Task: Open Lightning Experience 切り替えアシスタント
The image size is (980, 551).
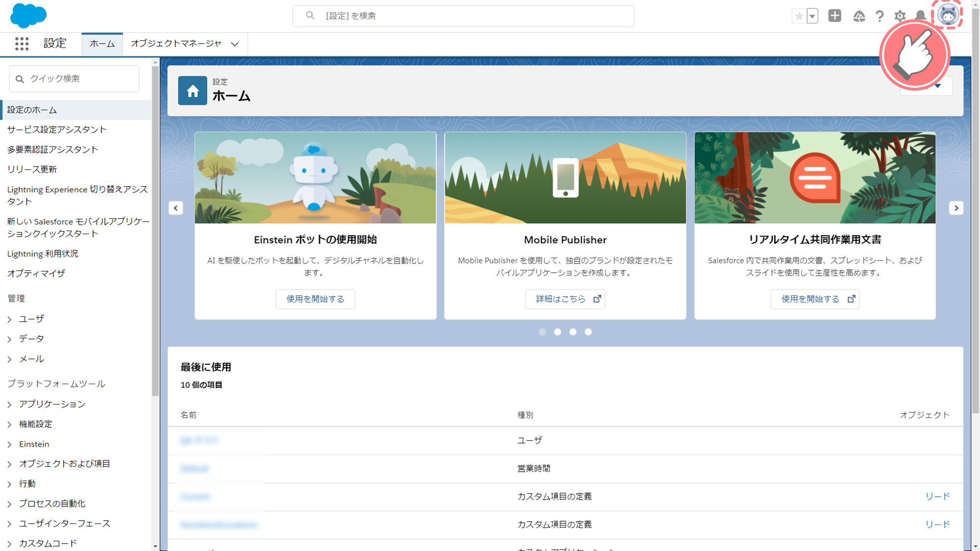Action: click(77, 195)
